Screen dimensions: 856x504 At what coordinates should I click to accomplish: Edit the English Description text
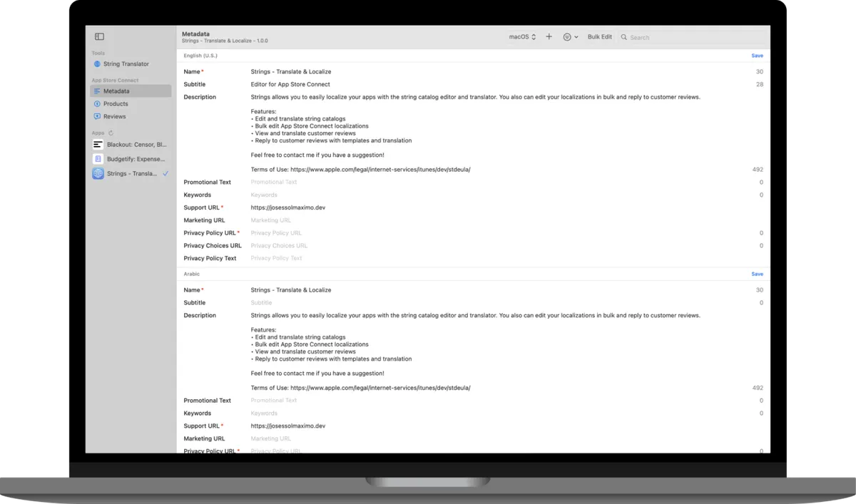pyautogui.click(x=499, y=133)
